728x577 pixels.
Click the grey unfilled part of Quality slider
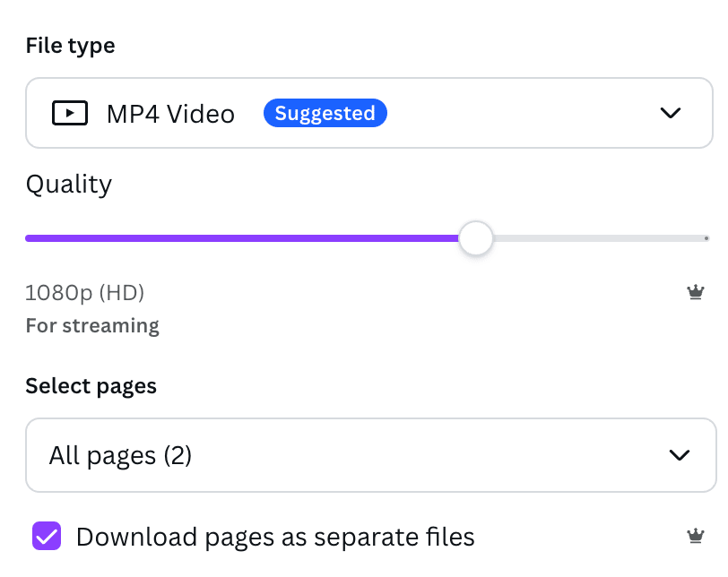coord(601,238)
